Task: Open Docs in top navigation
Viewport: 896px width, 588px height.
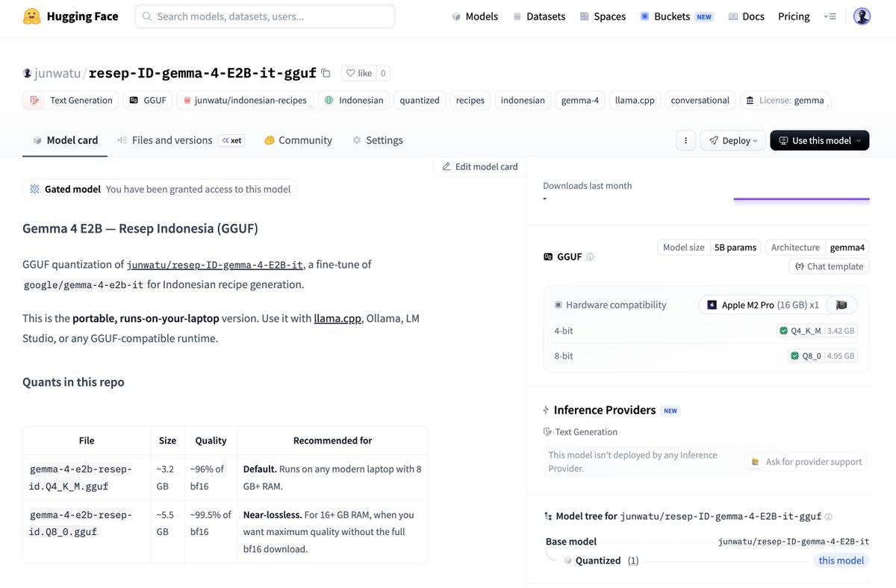Action: coord(746,16)
